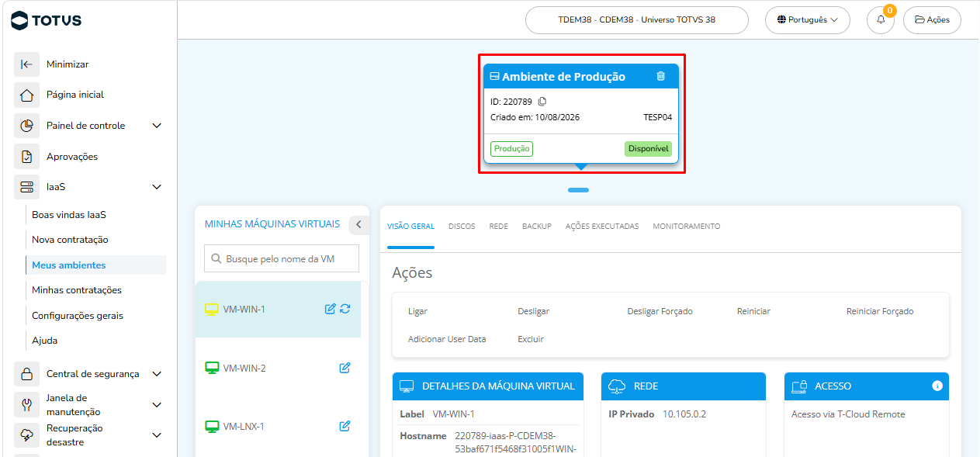Click the Janela de manutenção wrench icon
Viewport: 980px width, 457px height.
coord(26,404)
